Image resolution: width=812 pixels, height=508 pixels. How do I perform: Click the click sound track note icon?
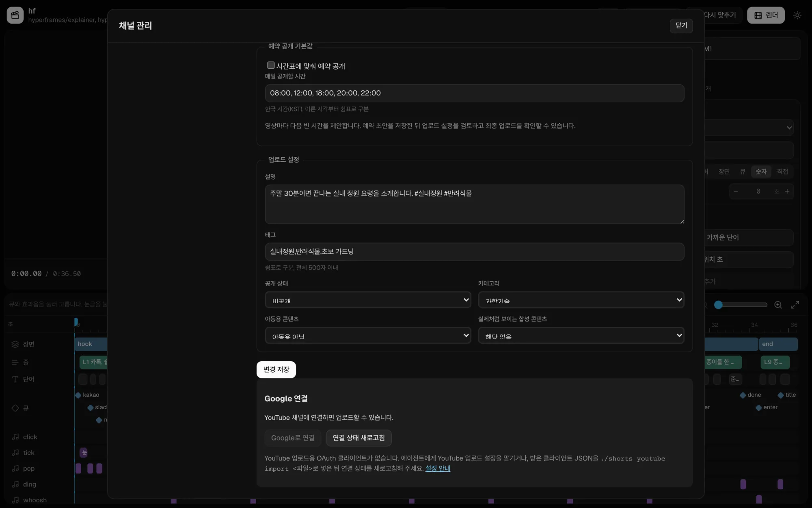point(15,437)
